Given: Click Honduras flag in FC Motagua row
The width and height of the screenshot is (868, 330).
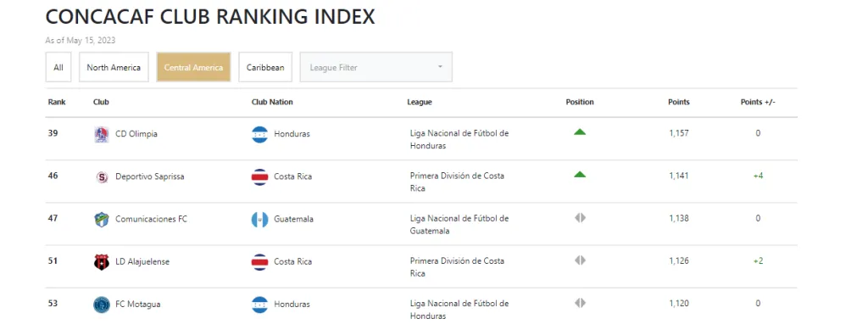Looking at the screenshot, I should click(x=259, y=305).
